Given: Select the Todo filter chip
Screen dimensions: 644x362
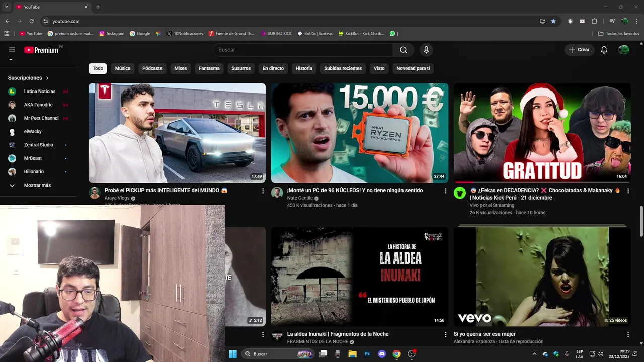Looking at the screenshot, I should (x=98, y=68).
